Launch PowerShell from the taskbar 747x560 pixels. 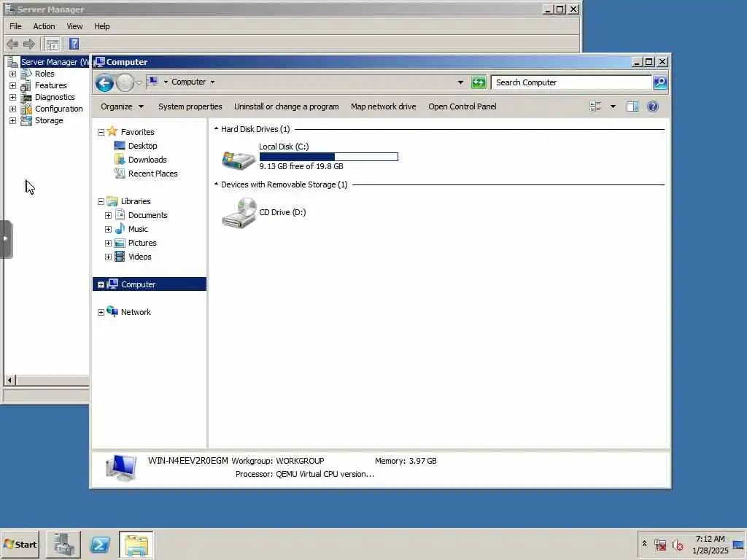click(x=99, y=545)
